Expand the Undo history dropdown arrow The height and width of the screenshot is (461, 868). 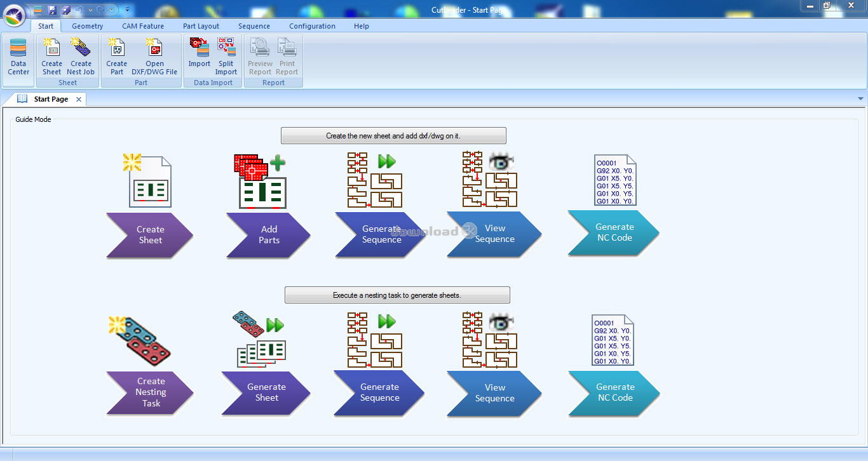[90, 10]
